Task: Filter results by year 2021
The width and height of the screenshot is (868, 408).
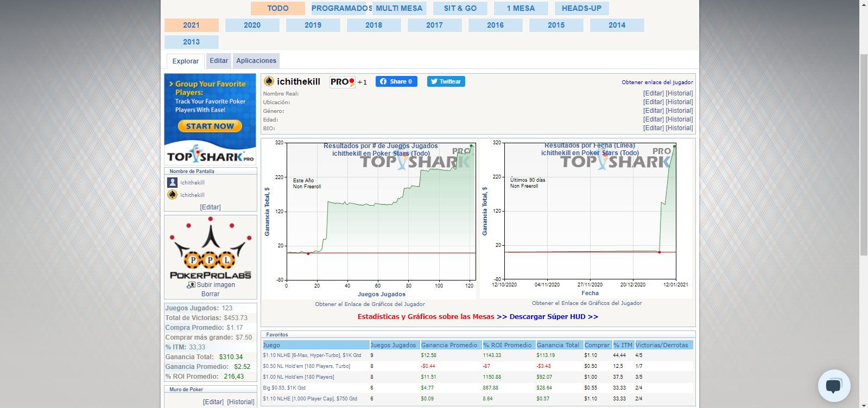Action: (192, 25)
